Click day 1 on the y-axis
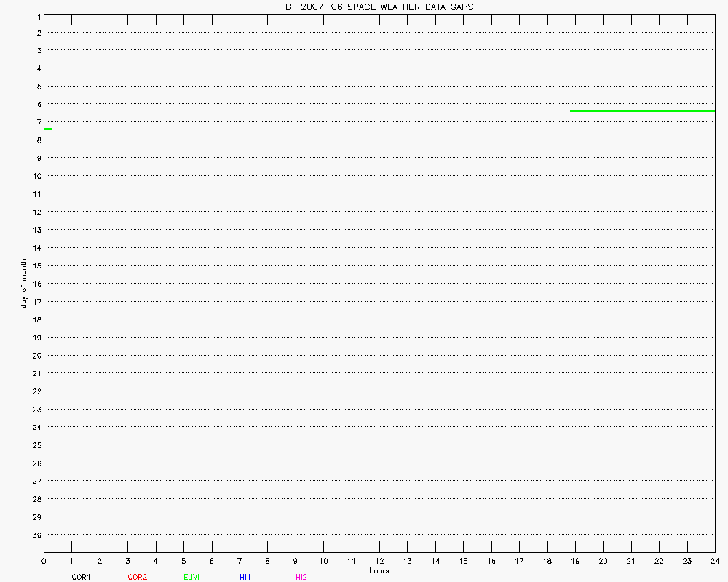The height and width of the screenshot is (582, 728). [x=37, y=17]
